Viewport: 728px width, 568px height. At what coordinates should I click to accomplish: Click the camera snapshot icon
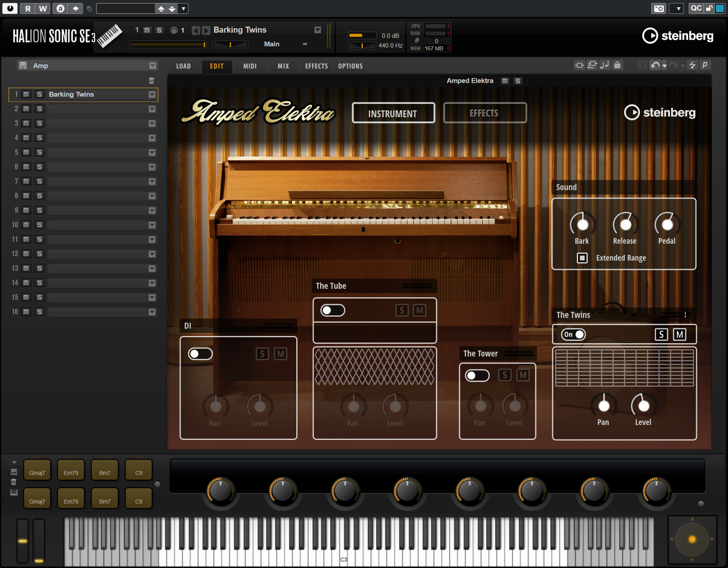[x=659, y=8]
